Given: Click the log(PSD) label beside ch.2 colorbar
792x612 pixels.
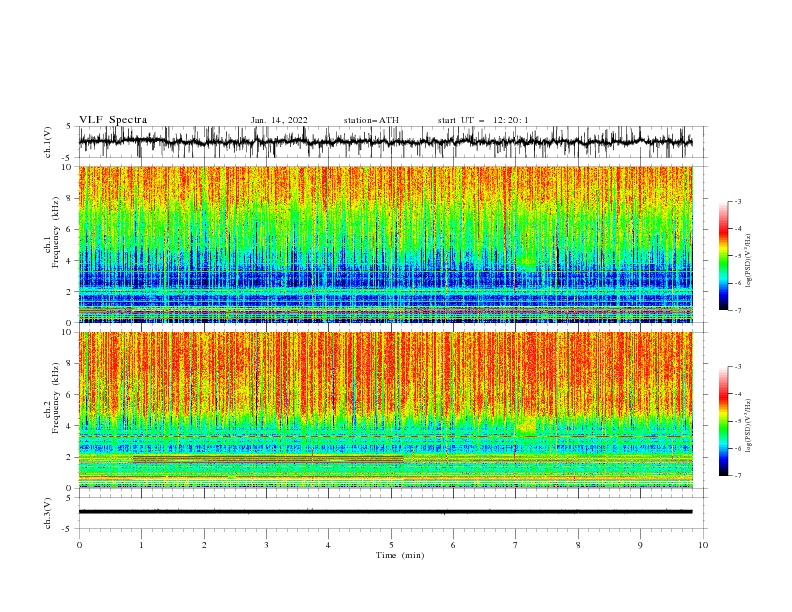Looking at the screenshot, I should (x=748, y=426).
